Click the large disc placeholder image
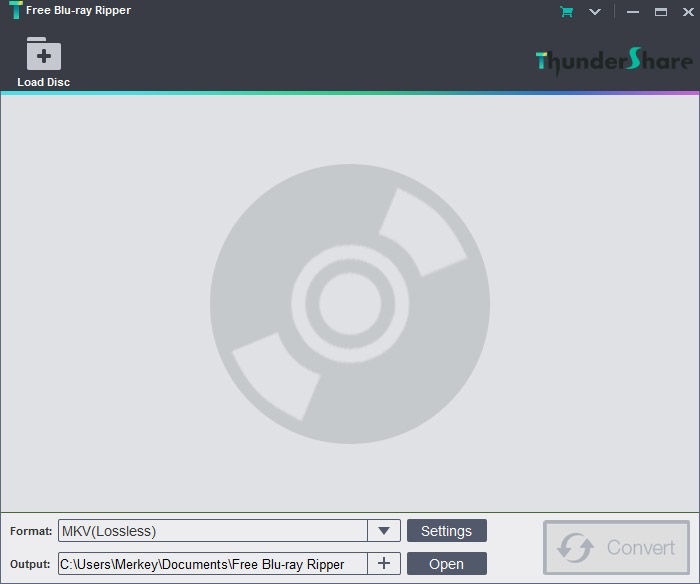Screen dimensions: 700x584 coord(350,304)
